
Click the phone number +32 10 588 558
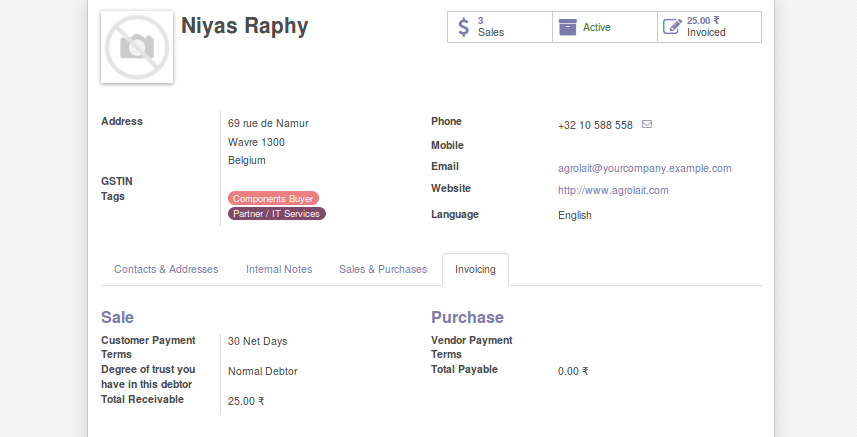595,125
